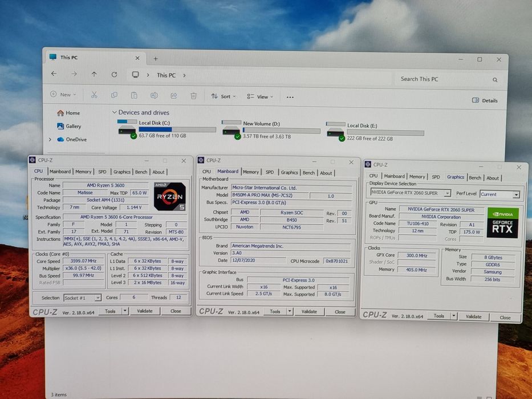Click the Copy icon in toolbar
Screen dimensions: 532x399
point(115,95)
